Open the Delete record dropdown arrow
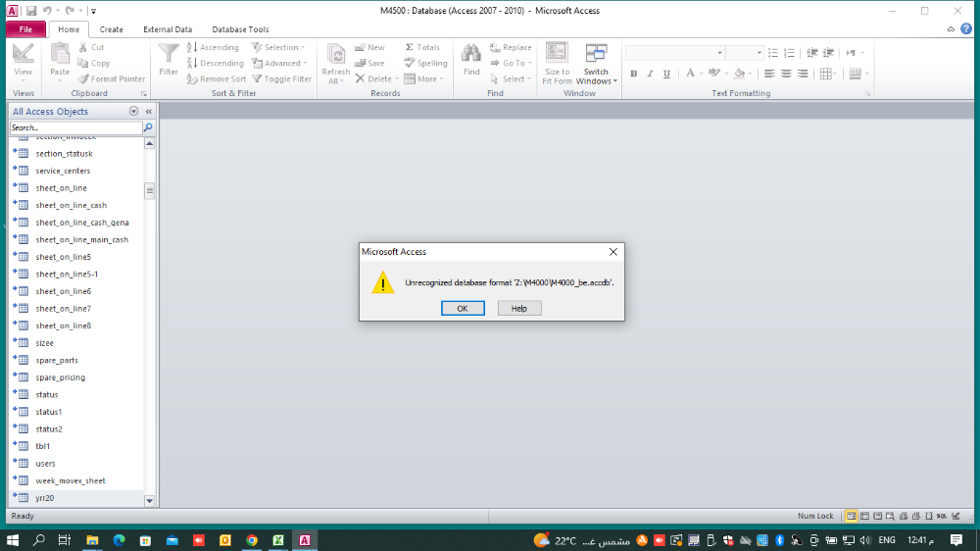The image size is (980, 551). point(397,79)
